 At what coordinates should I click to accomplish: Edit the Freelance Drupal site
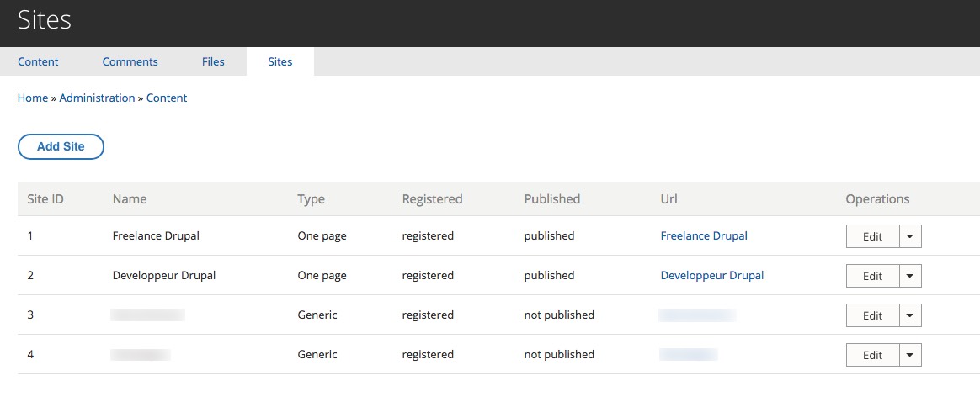(872, 236)
